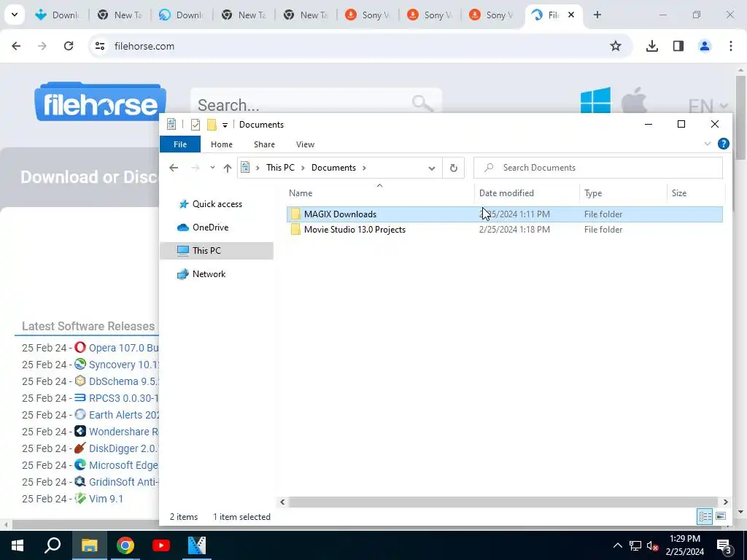Switch to the first New Tab tab

[x=120, y=15]
